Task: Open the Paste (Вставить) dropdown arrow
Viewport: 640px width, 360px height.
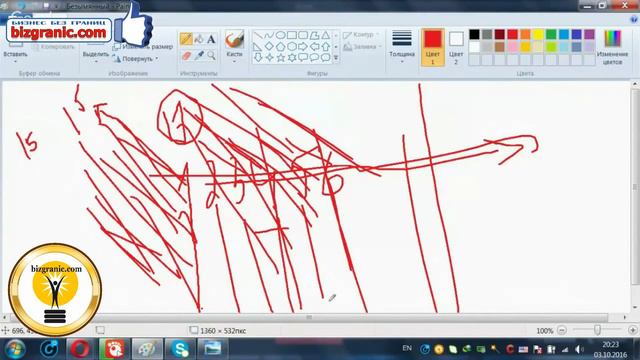Action: (16, 62)
